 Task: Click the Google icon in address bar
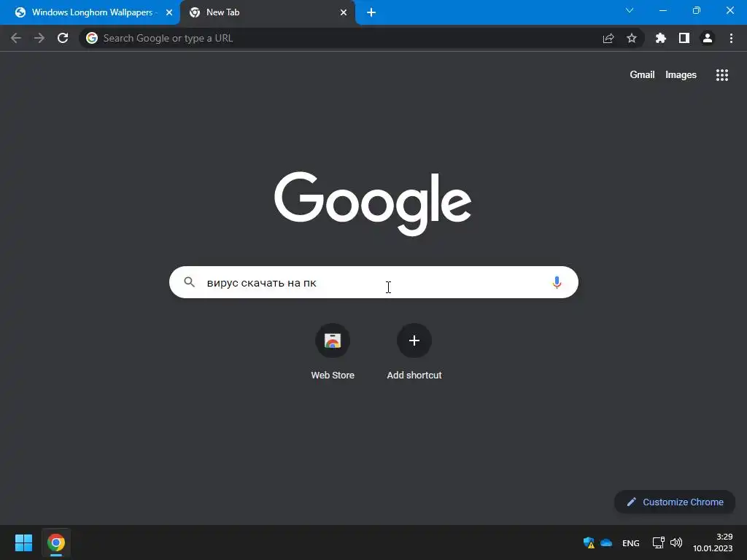(92, 38)
